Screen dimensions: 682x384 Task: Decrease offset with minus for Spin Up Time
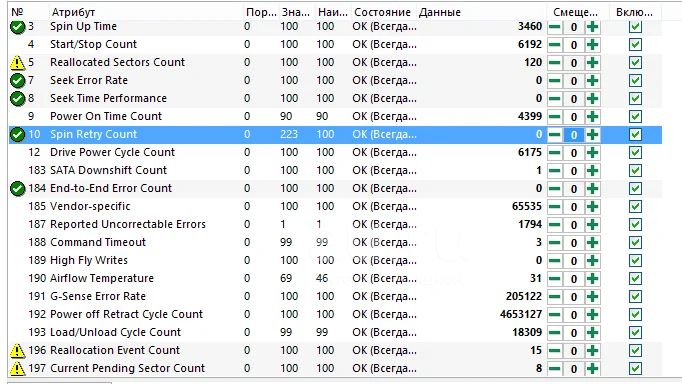coord(554,27)
